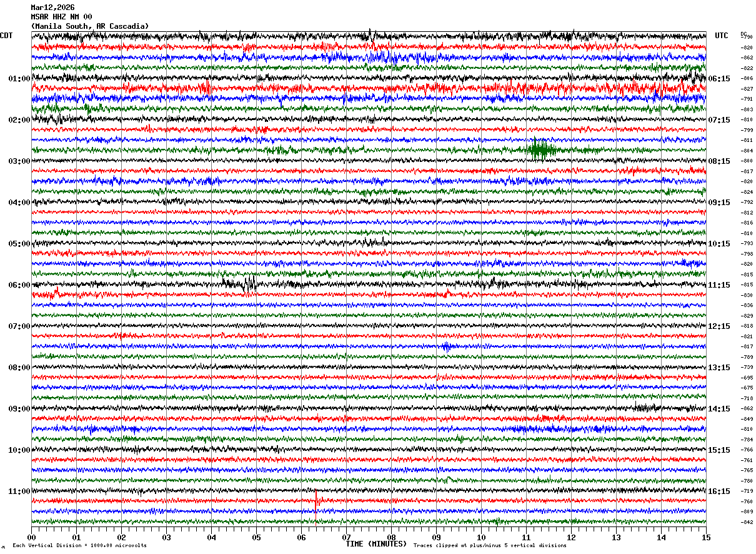Image resolution: width=756 pixels, height=554 pixels.
Task: Click the DC column header
Action: 744,34
